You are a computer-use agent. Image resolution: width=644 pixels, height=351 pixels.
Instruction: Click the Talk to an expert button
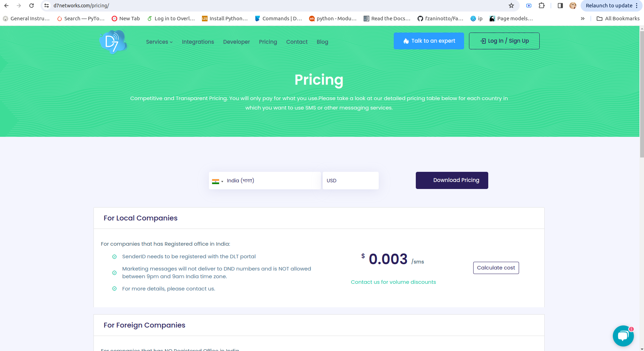click(x=429, y=41)
